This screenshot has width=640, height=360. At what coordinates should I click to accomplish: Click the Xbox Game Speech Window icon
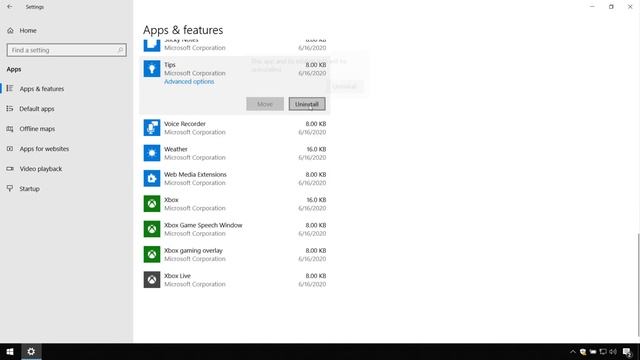tap(152, 229)
